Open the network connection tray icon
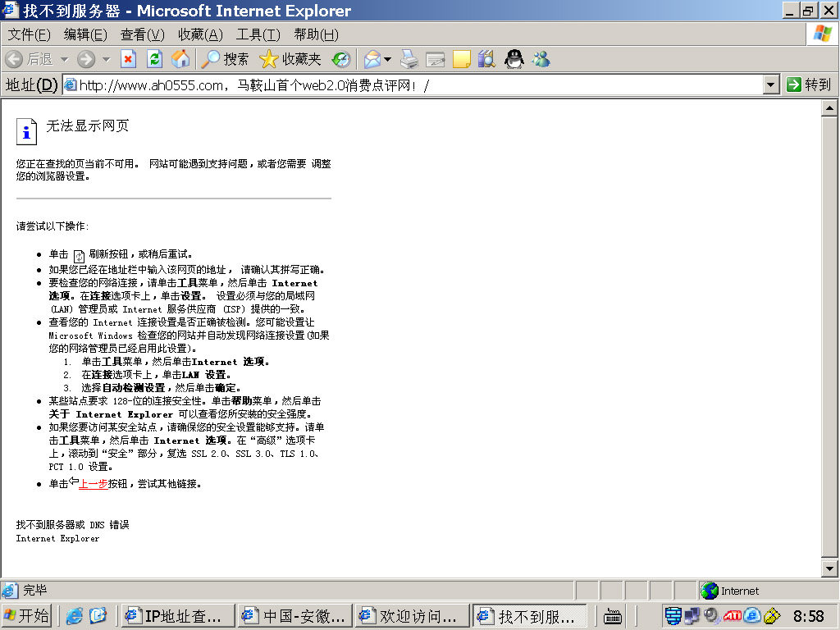840x630 pixels. coord(692,616)
